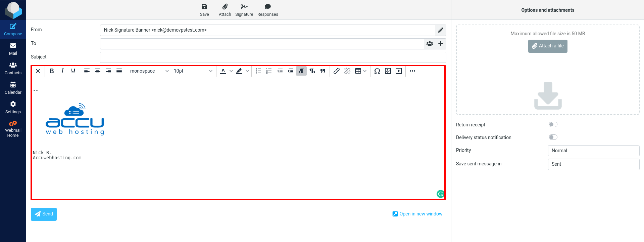This screenshot has width=644, height=242.
Task: Insert a numbered list
Action: [269, 71]
